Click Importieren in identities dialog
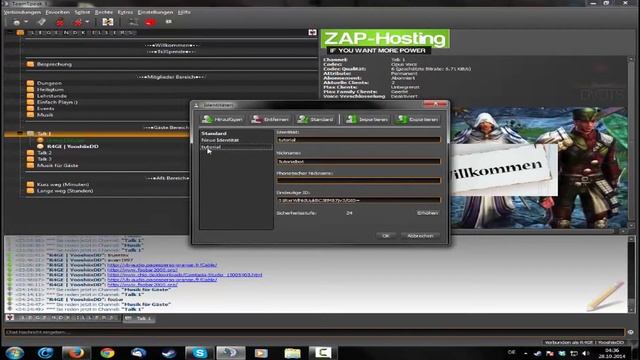The height and width of the screenshot is (360, 640). (367, 119)
